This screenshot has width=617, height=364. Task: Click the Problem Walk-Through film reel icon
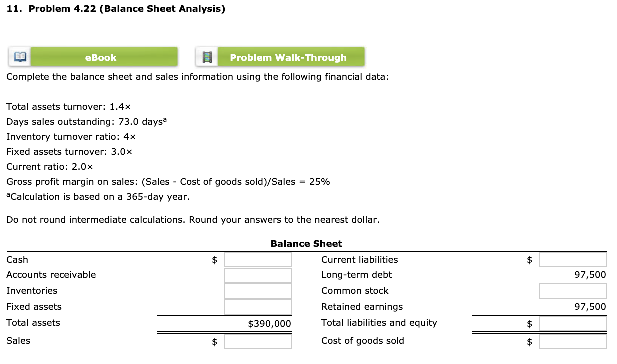tap(206, 56)
